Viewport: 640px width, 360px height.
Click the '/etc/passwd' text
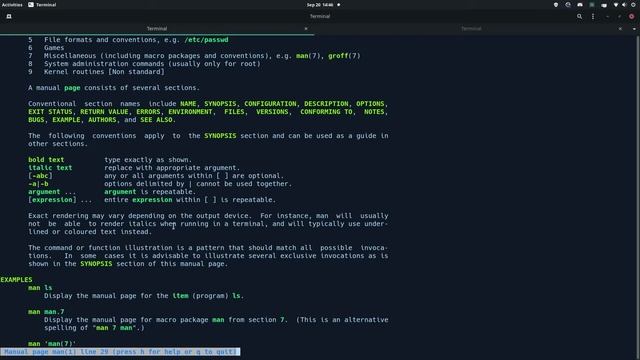pyautogui.click(x=206, y=40)
